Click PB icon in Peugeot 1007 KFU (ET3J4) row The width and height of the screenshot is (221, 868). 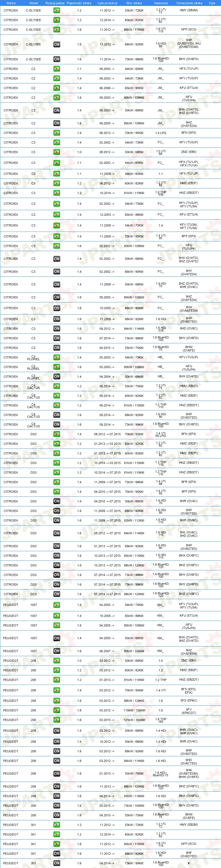click(x=57, y=616)
